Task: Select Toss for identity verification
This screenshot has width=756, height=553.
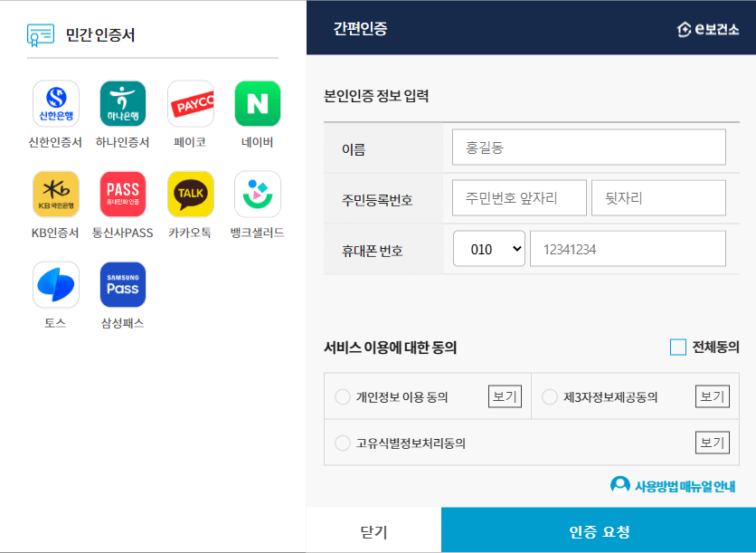Action: [56, 284]
